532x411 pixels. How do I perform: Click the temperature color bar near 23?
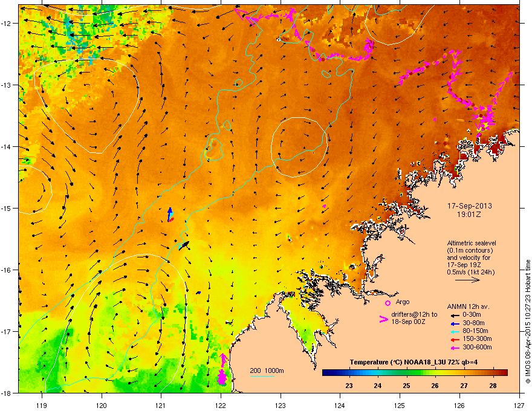point(349,373)
